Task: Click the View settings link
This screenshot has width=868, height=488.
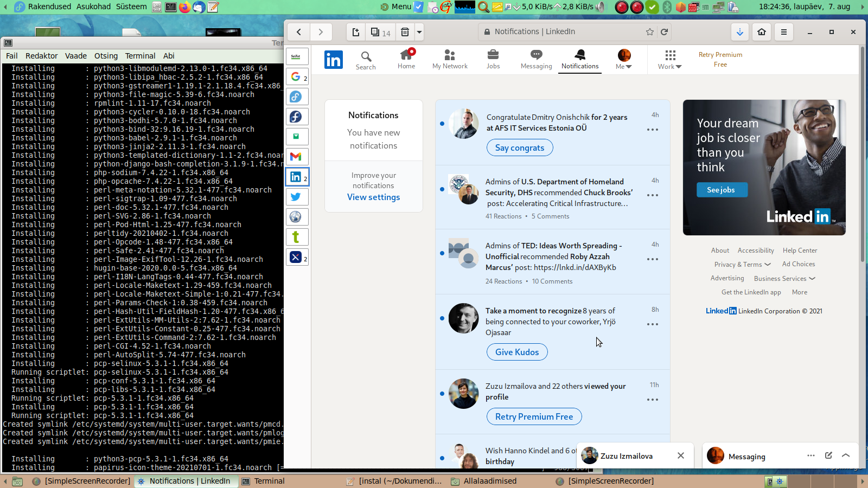Action: 373,197
